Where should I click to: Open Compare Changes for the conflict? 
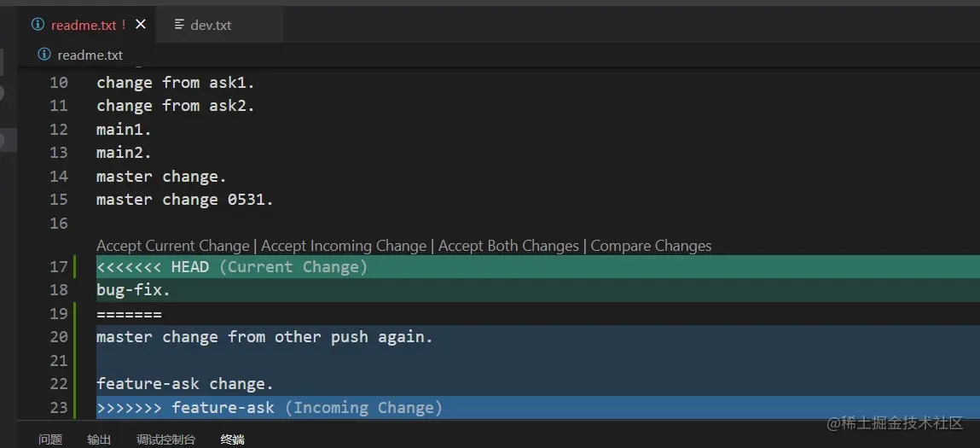(651, 246)
